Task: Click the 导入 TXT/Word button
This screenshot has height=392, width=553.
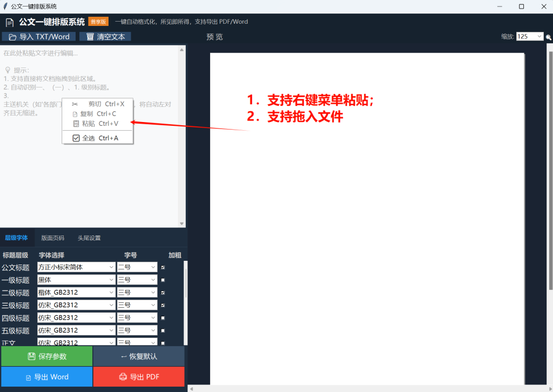Action: click(x=39, y=37)
